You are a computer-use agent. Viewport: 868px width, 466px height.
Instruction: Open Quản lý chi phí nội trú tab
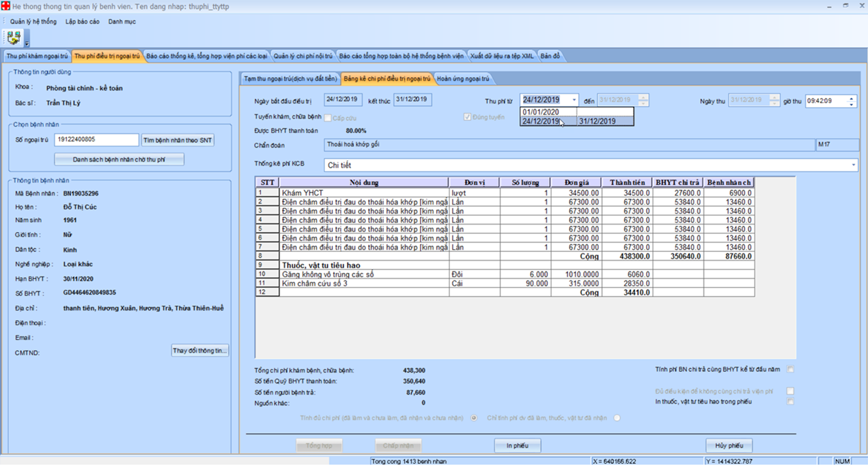tap(303, 56)
